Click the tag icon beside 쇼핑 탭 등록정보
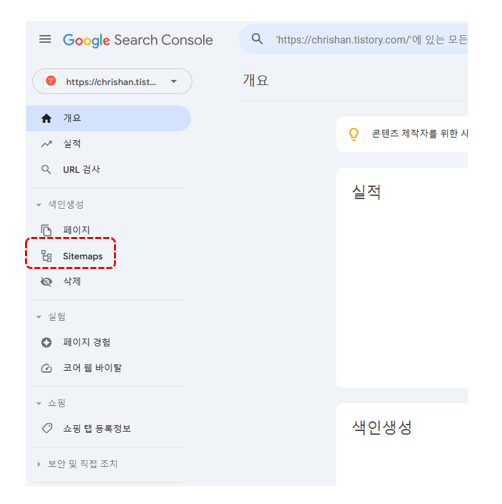 (x=47, y=428)
